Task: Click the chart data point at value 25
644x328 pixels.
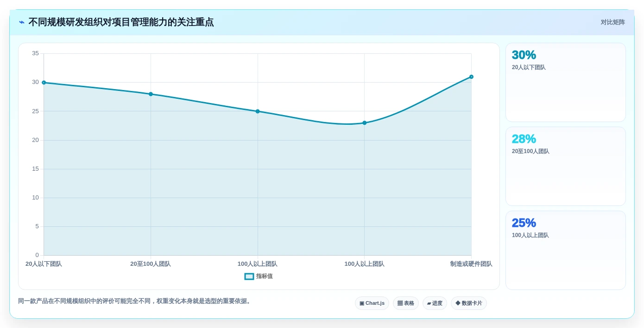Action: (x=258, y=111)
